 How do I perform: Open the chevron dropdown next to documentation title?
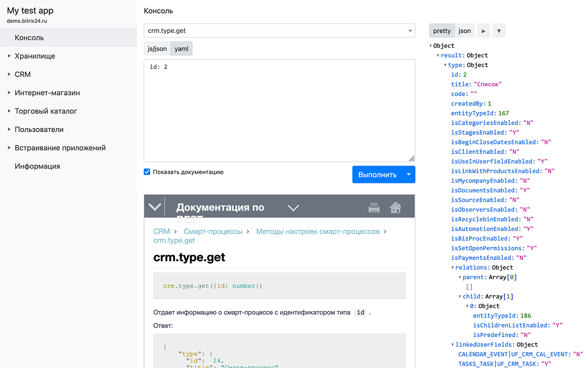(x=293, y=208)
